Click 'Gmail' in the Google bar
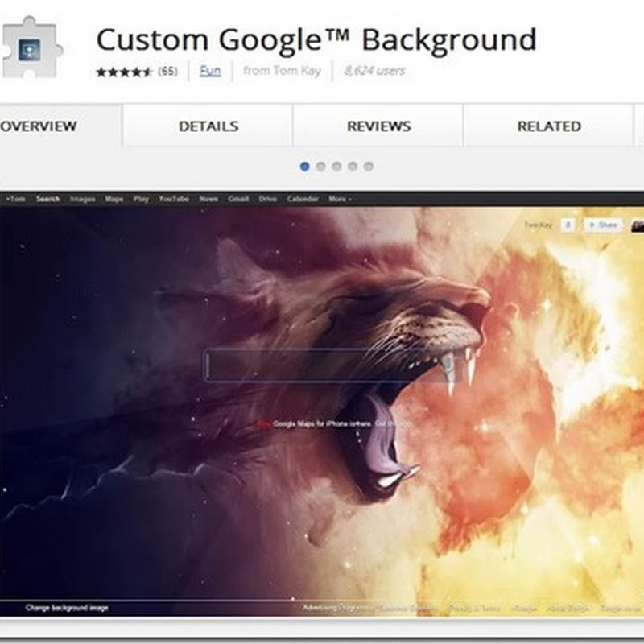 click(238, 199)
